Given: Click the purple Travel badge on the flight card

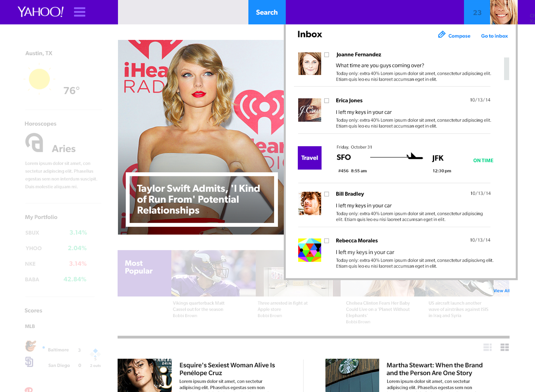Looking at the screenshot, I should tap(309, 157).
